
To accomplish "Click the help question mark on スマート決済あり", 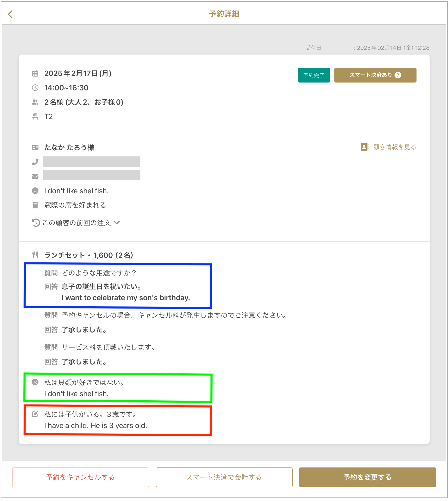I will [x=398, y=75].
